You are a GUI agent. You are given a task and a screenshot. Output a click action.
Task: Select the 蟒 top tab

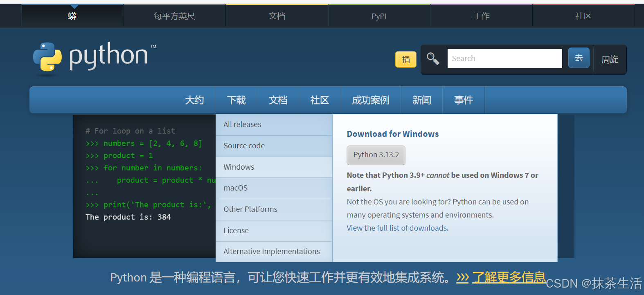[72, 16]
